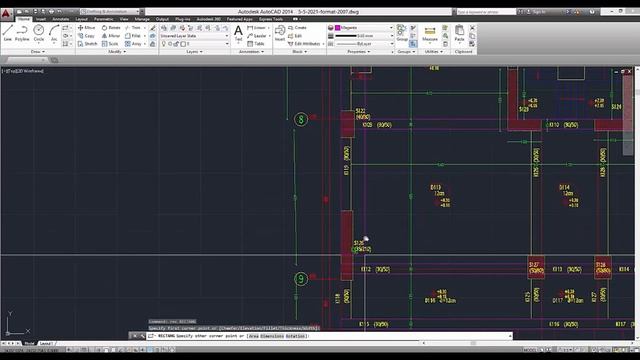Click the Edit block button

click(295, 36)
